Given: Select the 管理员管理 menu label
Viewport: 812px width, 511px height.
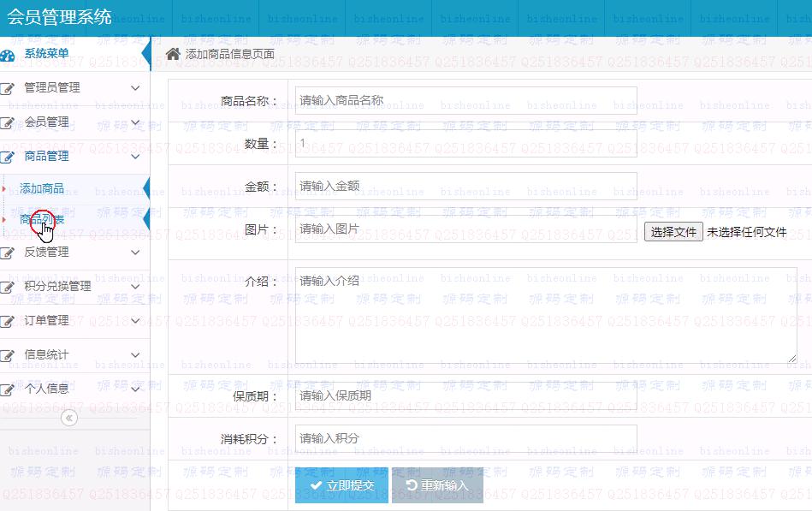Looking at the screenshot, I should [52, 87].
